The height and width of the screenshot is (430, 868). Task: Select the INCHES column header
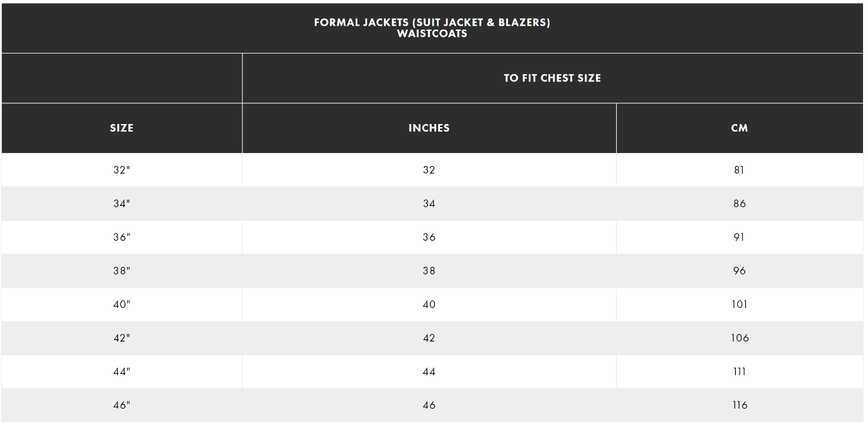point(429,128)
